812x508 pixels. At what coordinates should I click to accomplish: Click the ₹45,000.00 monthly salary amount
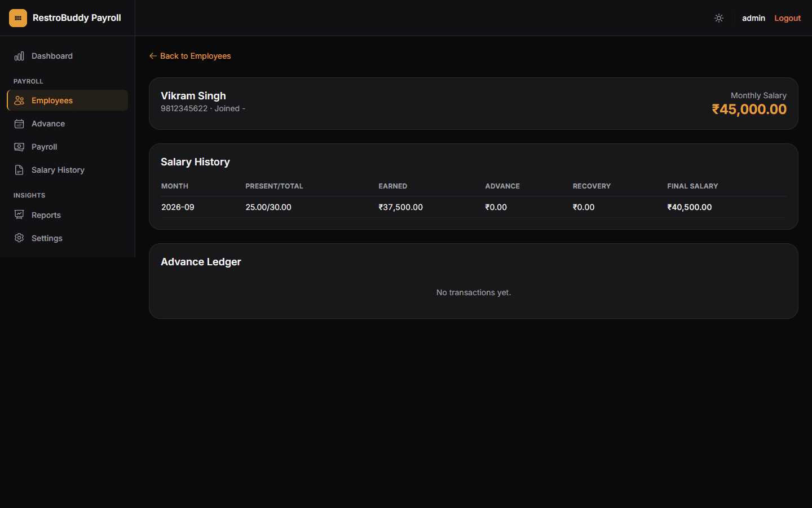pos(749,110)
